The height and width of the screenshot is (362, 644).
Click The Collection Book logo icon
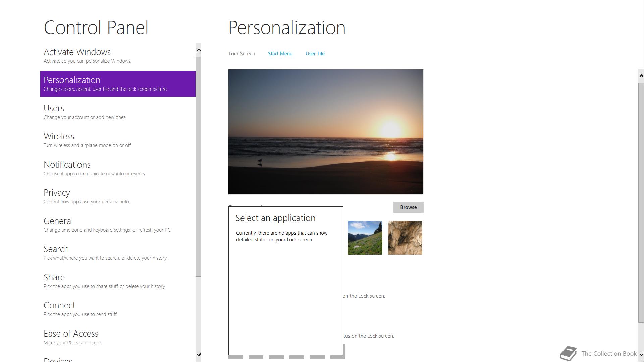568,353
